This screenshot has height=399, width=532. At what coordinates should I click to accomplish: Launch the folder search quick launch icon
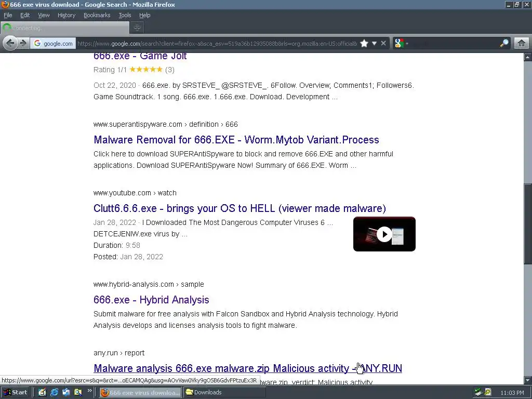coord(78,392)
